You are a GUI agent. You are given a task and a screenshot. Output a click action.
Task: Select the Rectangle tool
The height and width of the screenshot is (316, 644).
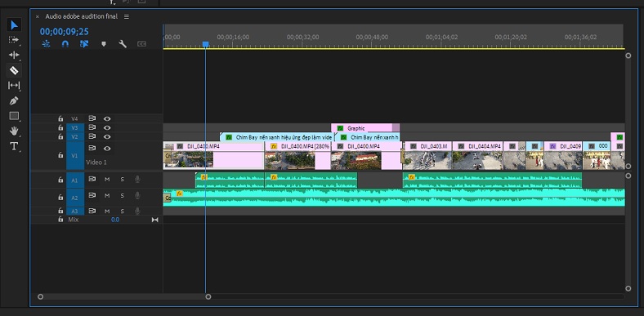point(14,116)
